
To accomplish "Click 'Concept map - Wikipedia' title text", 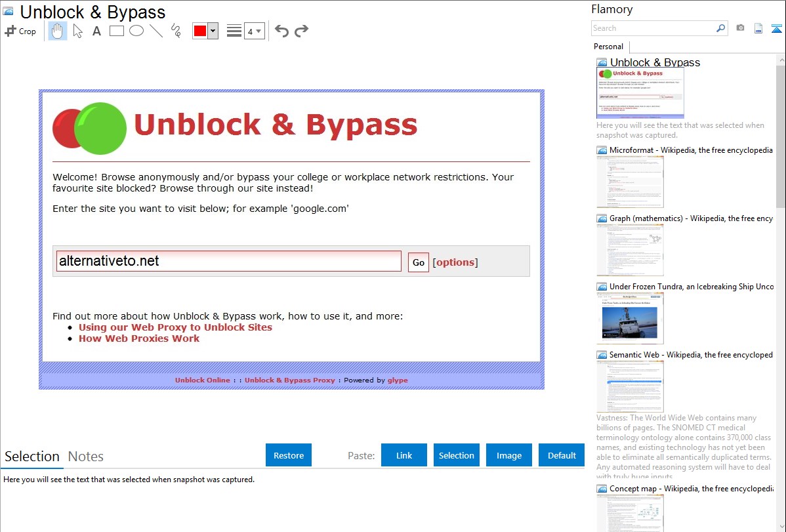I will 691,489.
